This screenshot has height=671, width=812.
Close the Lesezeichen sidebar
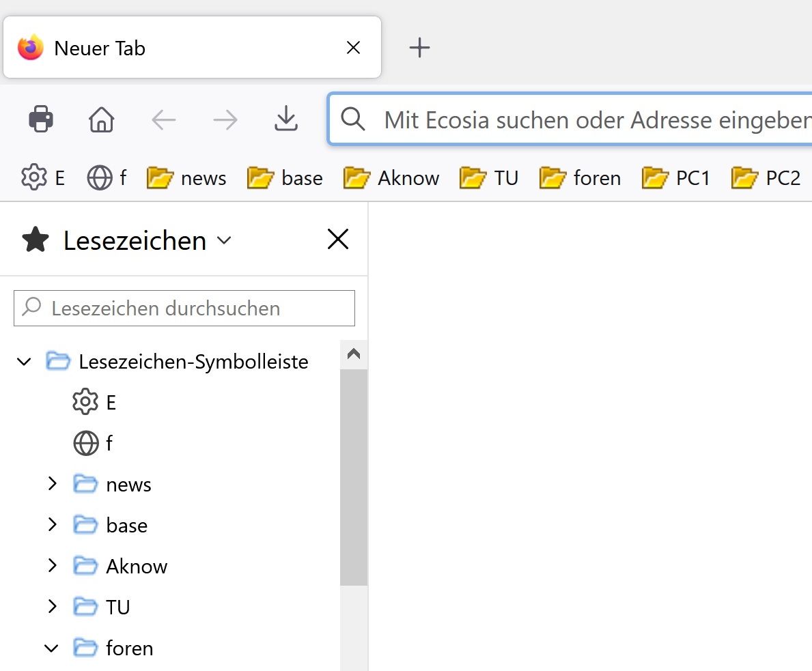pos(338,240)
